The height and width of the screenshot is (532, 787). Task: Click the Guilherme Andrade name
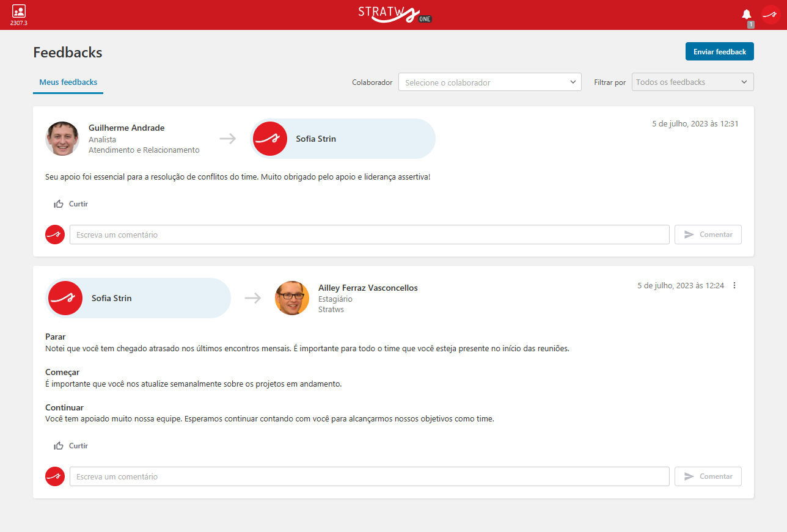click(126, 128)
